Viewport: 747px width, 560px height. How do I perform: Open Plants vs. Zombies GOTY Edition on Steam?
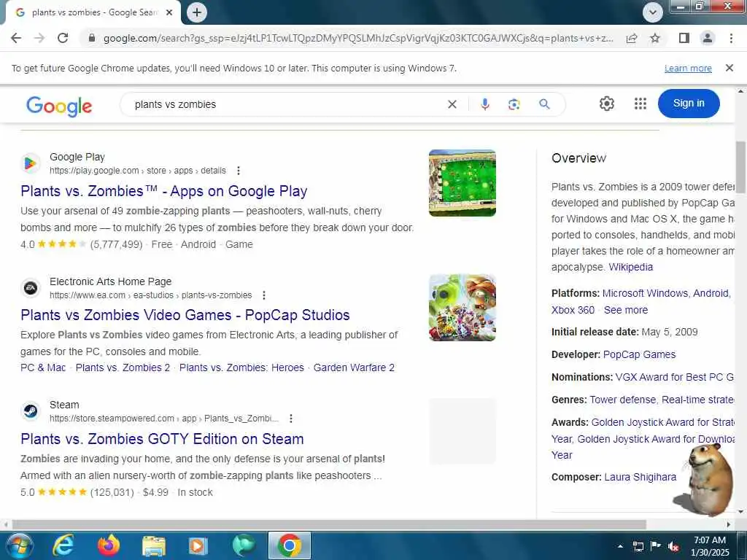(x=162, y=438)
